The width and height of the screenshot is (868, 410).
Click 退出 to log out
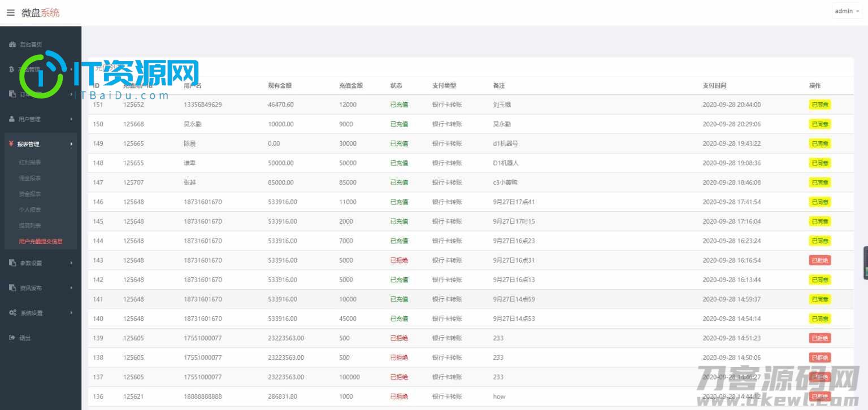pyautogui.click(x=25, y=338)
